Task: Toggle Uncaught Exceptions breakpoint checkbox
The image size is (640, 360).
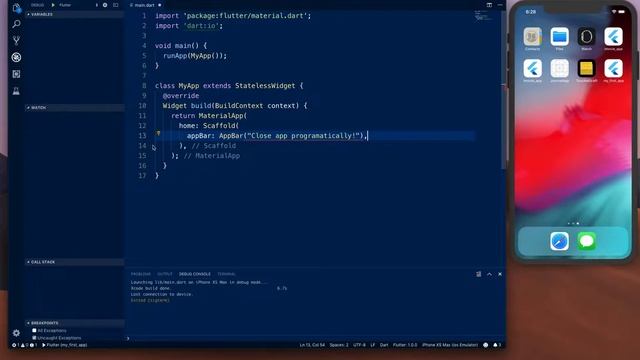Action: [34, 338]
